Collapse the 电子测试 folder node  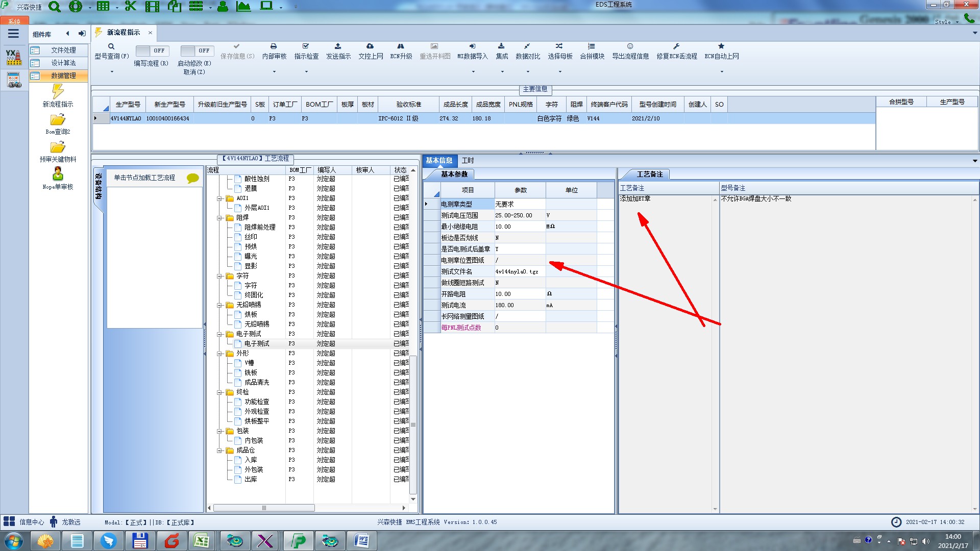point(219,334)
